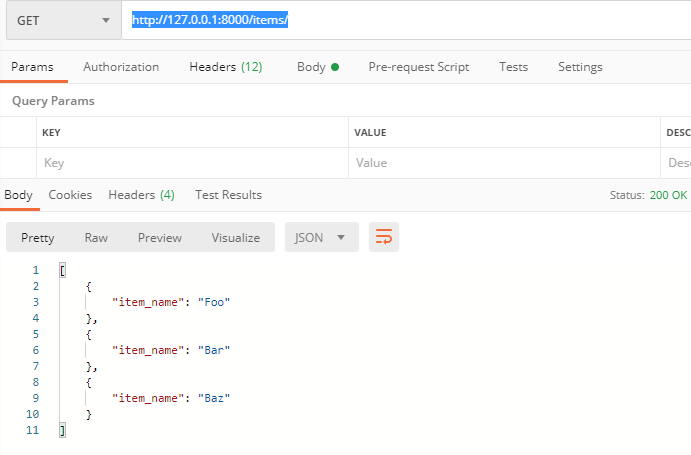The height and width of the screenshot is (455, 691).
Task: Switch to Raw response view
Action: (x=96, y=237)
